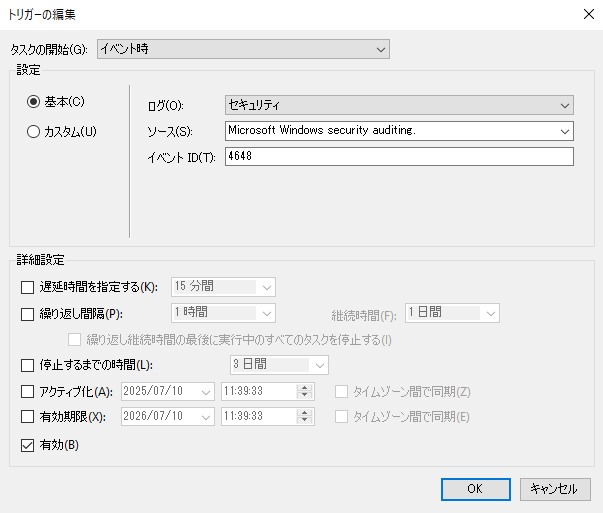The image size is (603, 513).
Task: Click the イベント ID field containing 4648
Action: coord(399,157)
